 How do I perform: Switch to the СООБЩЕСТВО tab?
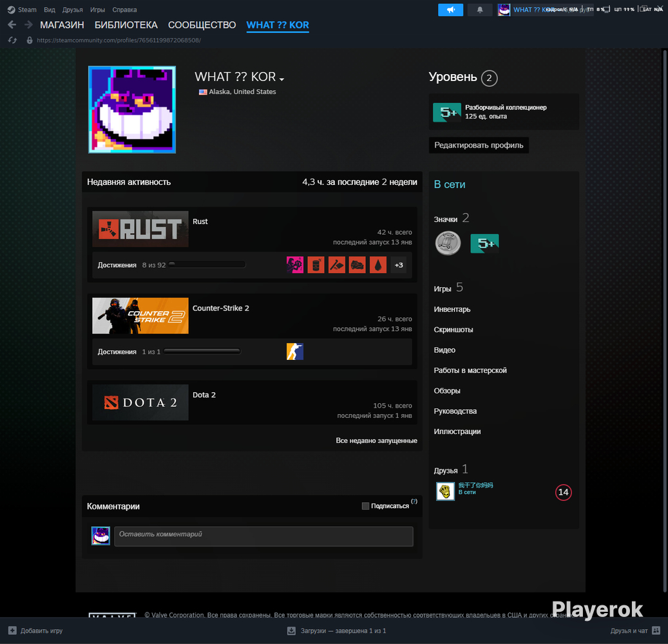pyautogui.click(x=202, y=25)
